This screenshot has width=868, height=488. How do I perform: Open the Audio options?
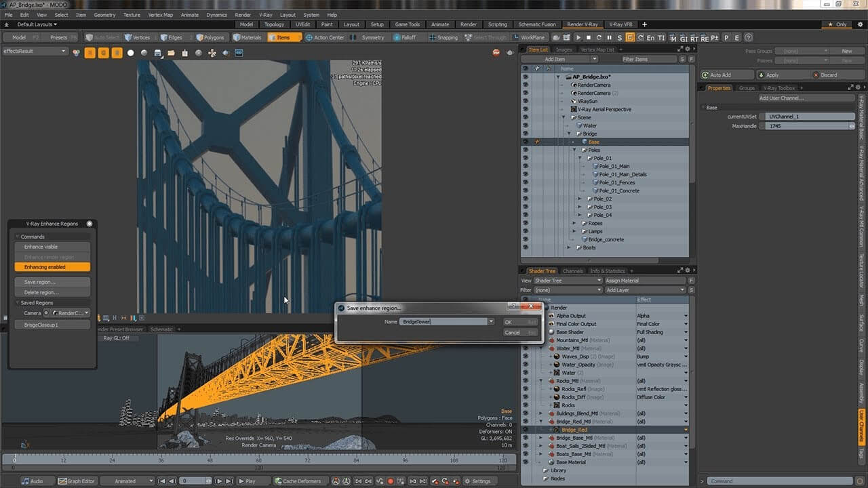coord(33,481)
